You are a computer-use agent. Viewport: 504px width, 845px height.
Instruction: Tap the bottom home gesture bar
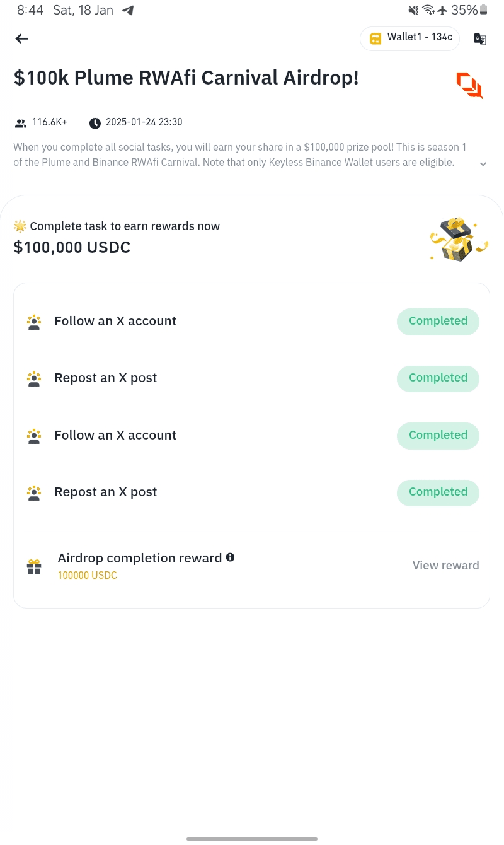pyautogui.click(x=252, y=839)
